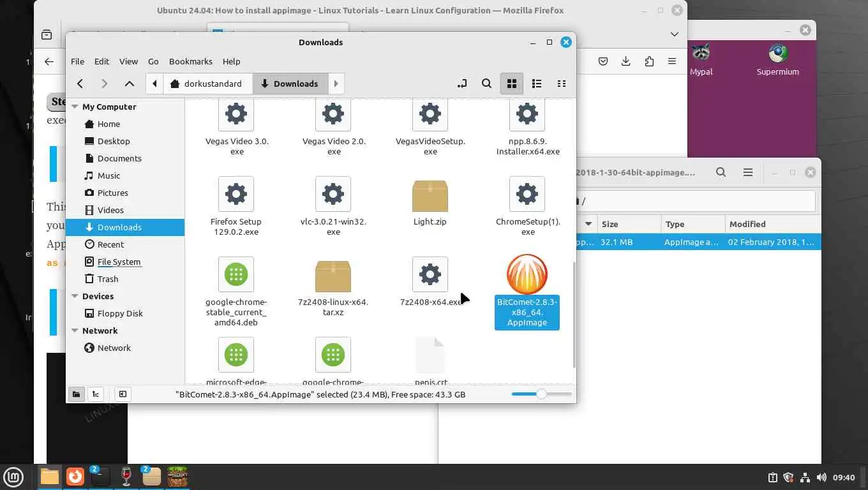The image size is (868, 490).
Task: Select google-chrome-stable_current_amd64.deb package
Action: pyautogui.click(x=236, y=292)
